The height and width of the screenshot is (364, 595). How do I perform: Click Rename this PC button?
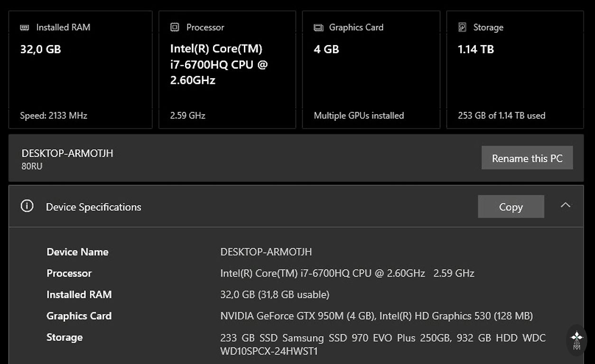[x=527, y=158]
